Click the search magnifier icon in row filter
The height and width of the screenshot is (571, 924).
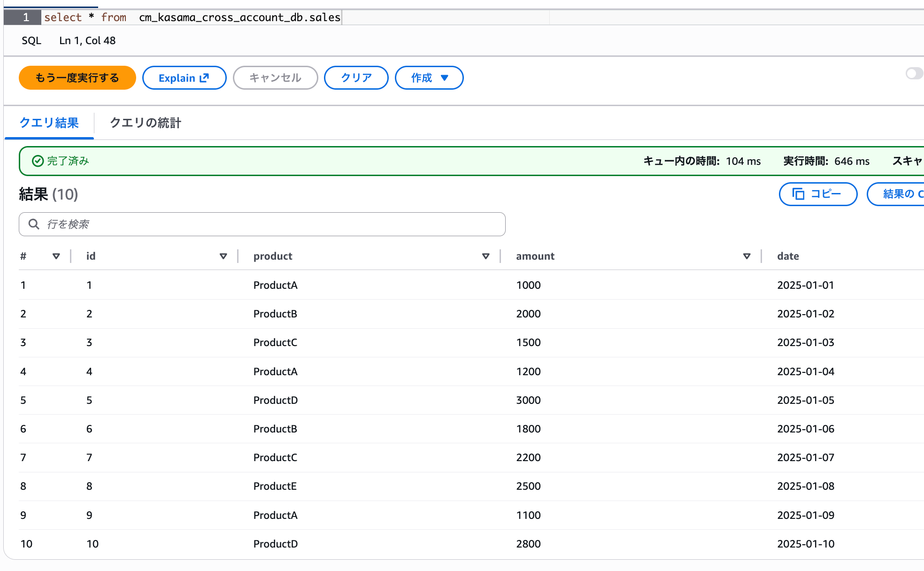[x=34, y=224]
